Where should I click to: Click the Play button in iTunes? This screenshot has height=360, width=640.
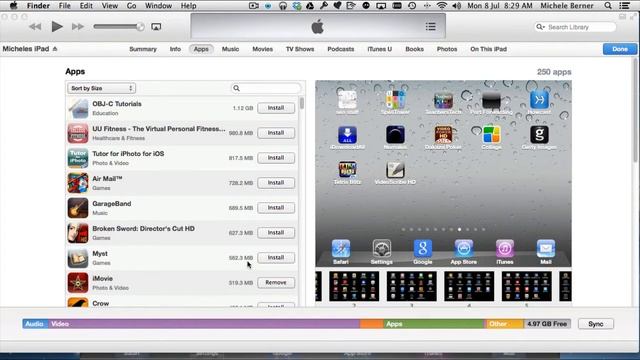pyautogui.click(x=57, y=27)
